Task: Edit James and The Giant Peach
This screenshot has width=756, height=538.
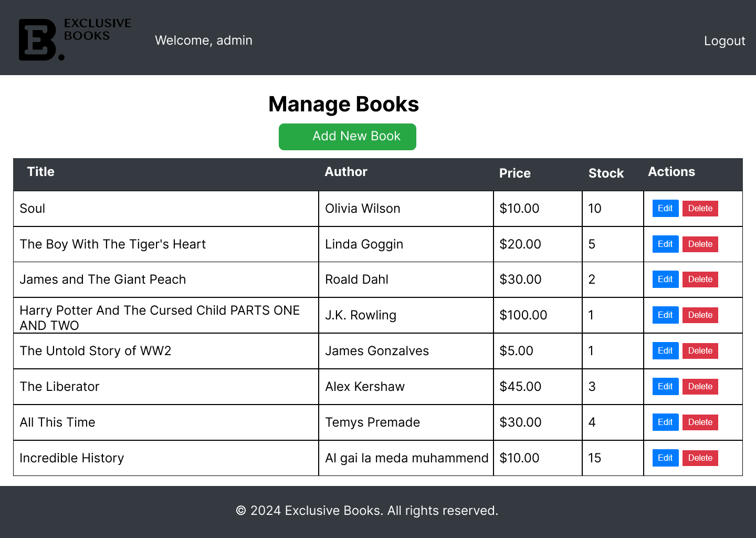Action: click(665, 280)
